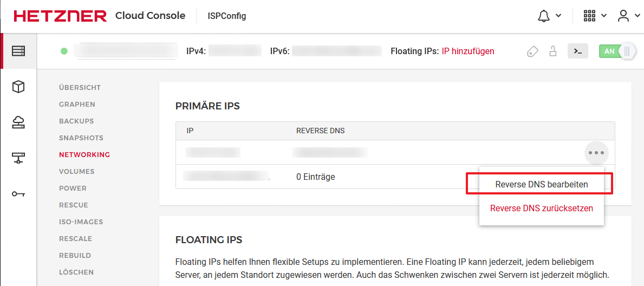The image size is (644, 286).
Task: Choose Reverse DNS zurücksetzen option
Action: (541, 208)
